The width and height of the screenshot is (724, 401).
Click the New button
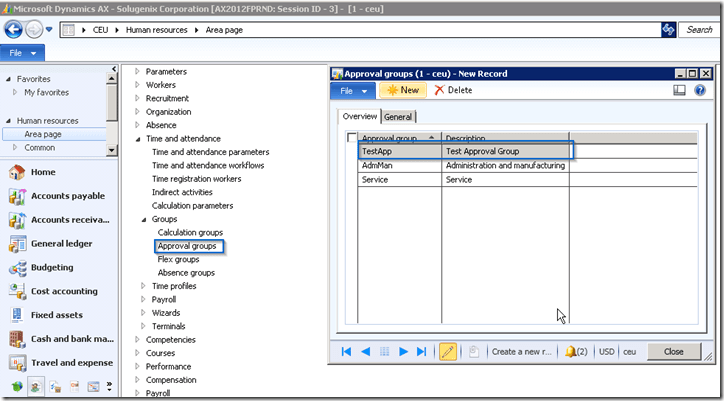[x=401, y=90]
